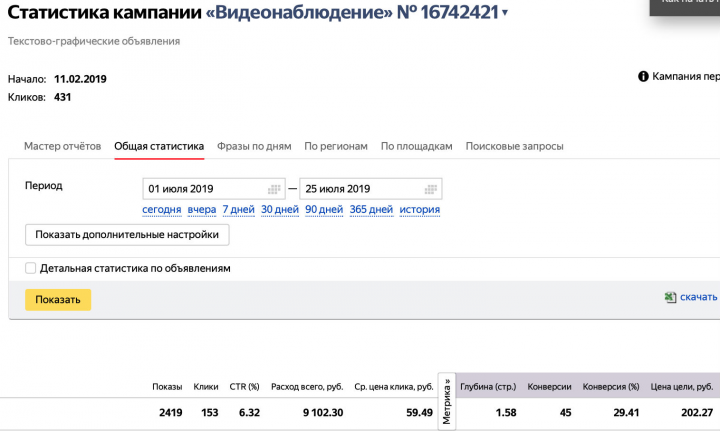720x431 pixels.
Task: Open calendar icon in end date field
Action: (431, 189)
